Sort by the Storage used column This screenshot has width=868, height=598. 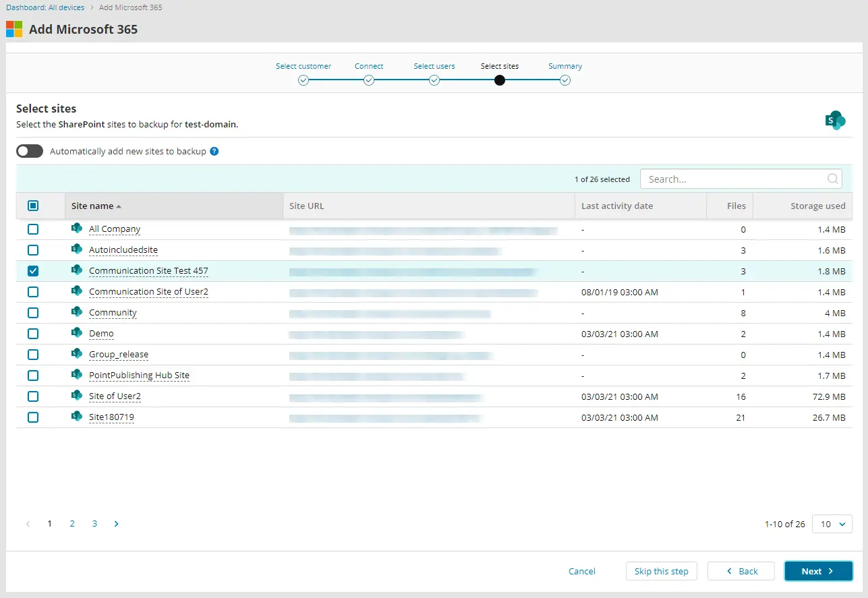tap(803, 206)
